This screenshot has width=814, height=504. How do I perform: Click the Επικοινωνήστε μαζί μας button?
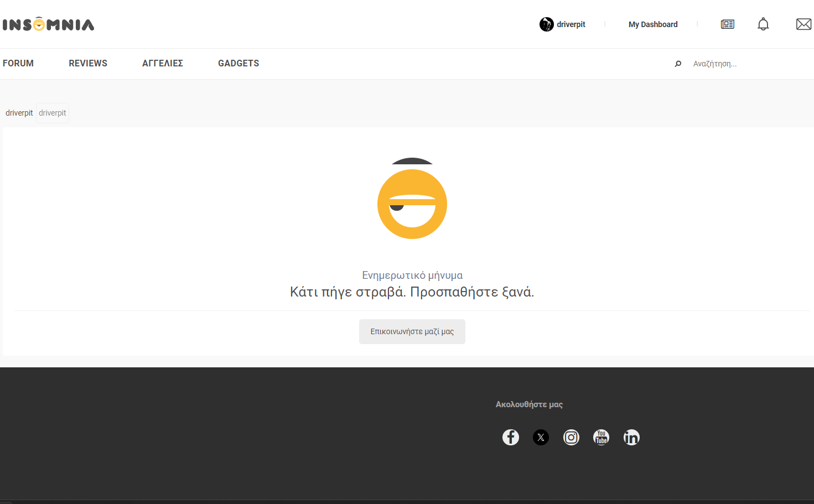pos(412,332)
